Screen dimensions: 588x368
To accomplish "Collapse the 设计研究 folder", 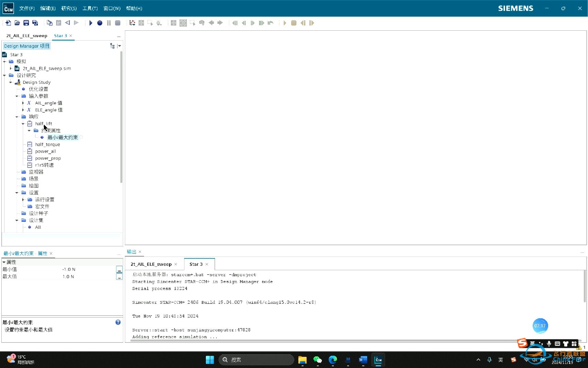I will coord(4,75).
